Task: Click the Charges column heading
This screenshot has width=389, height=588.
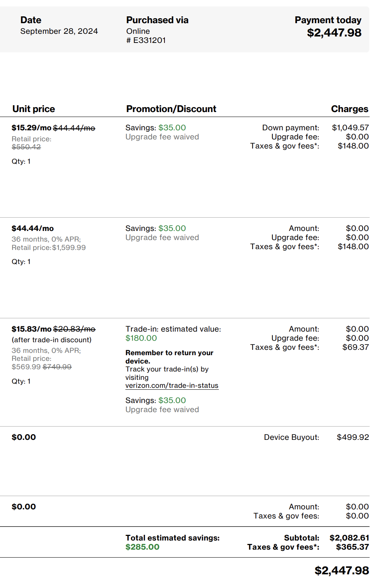Action: coord(349,109)
